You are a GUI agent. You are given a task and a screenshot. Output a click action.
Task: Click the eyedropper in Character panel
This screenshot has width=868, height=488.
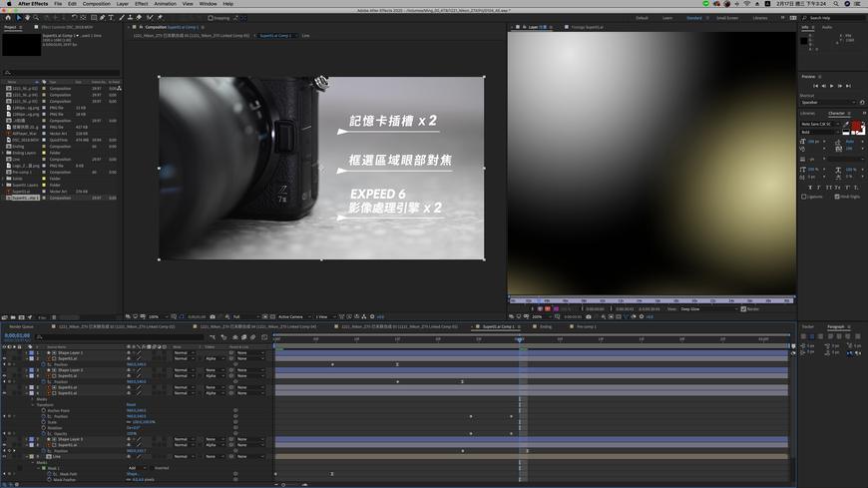[848, 124]
